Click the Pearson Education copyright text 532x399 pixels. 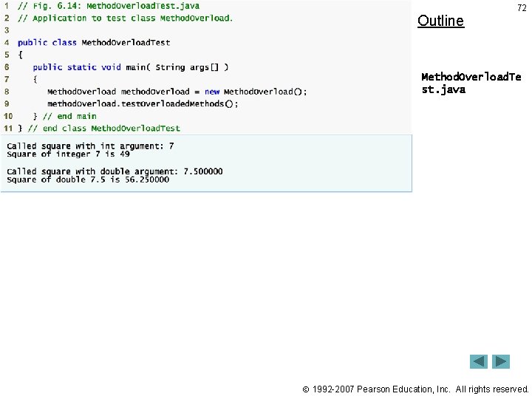pyautogui.click(x=415, y=389)
